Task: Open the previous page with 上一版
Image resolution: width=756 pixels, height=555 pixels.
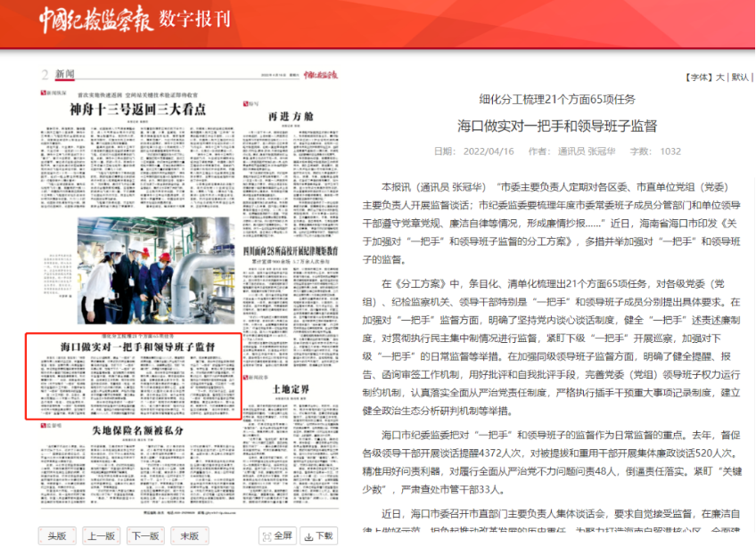Action: 102,535
